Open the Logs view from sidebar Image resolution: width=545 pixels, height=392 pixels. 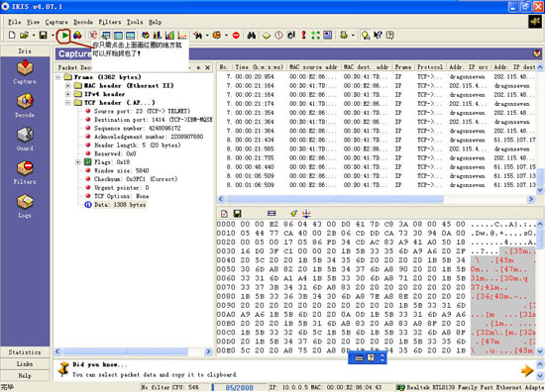(x=25, y=206)
